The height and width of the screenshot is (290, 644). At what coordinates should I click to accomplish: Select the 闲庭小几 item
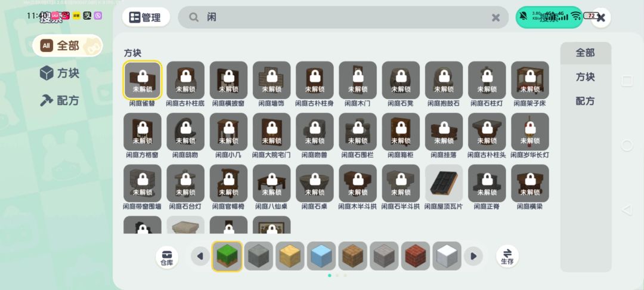click(228, 132)
